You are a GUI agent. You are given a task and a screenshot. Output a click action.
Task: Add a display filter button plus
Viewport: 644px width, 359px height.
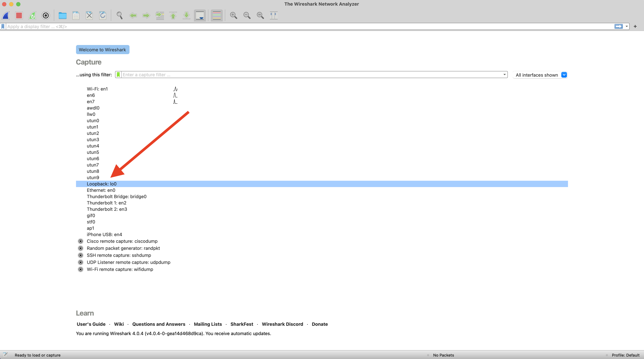635,27
